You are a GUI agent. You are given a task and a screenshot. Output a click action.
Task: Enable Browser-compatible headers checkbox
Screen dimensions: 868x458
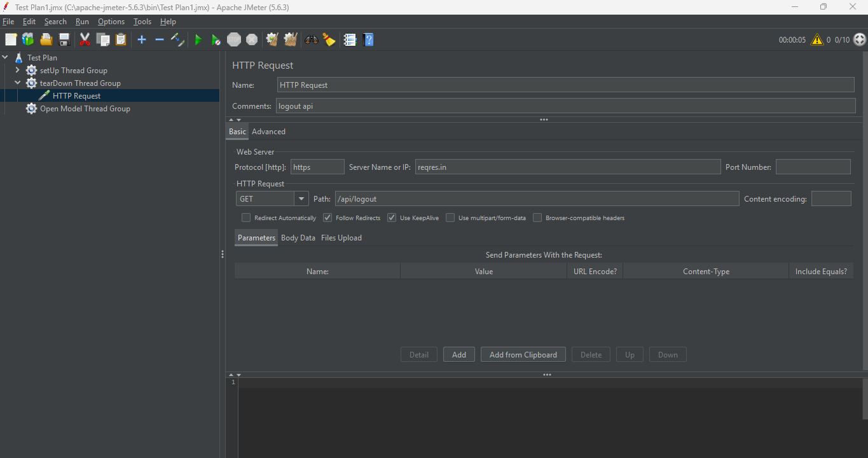click(537, 218)
